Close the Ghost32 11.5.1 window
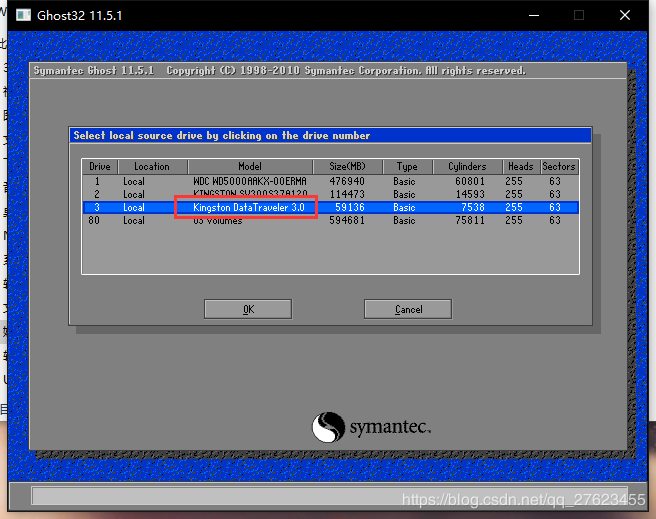656x519 pixels. [625, 15]
